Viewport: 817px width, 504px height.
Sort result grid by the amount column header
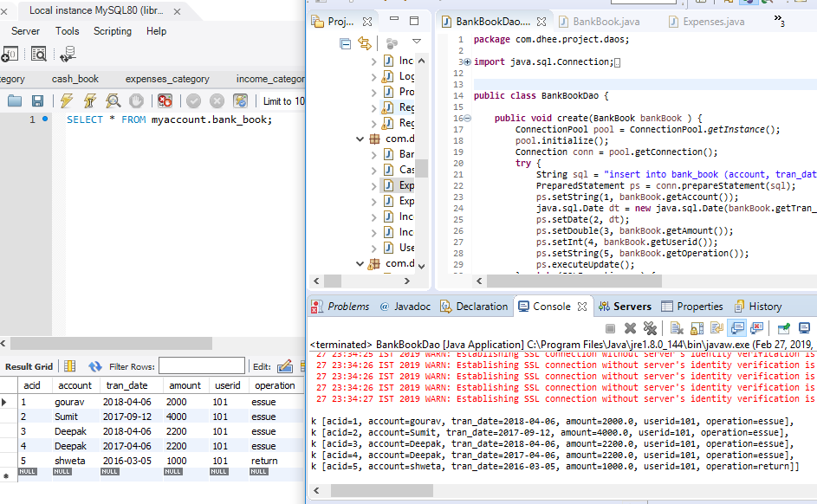[x=185, y=385]
